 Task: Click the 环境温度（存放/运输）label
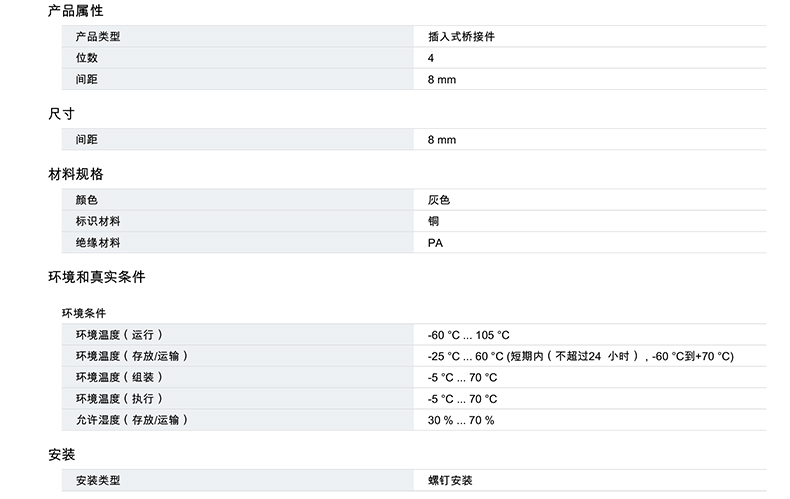coord(130,356)
